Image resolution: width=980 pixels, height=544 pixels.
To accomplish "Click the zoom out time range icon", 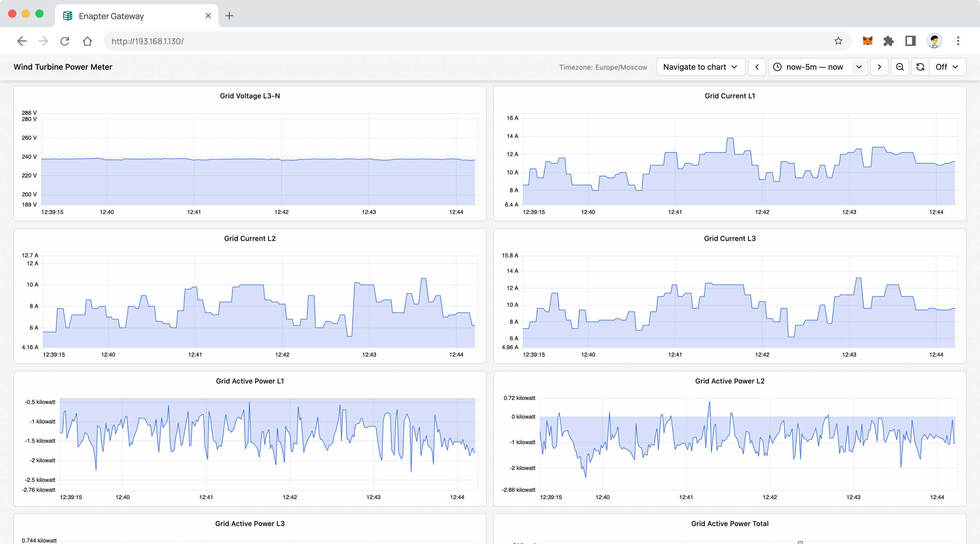I will 900,67.
